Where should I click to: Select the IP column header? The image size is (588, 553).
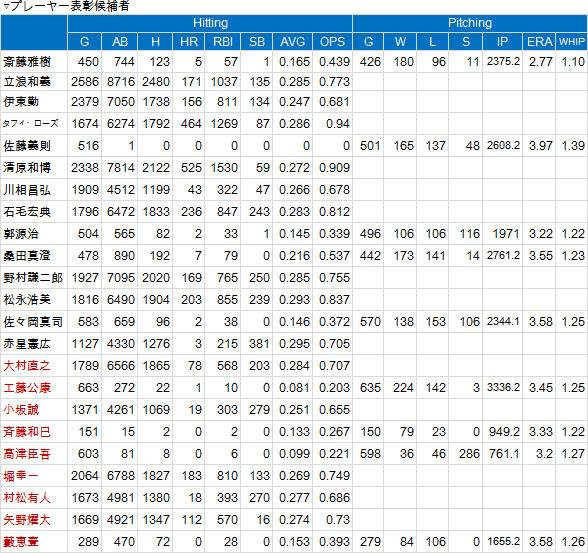(502, 42)
